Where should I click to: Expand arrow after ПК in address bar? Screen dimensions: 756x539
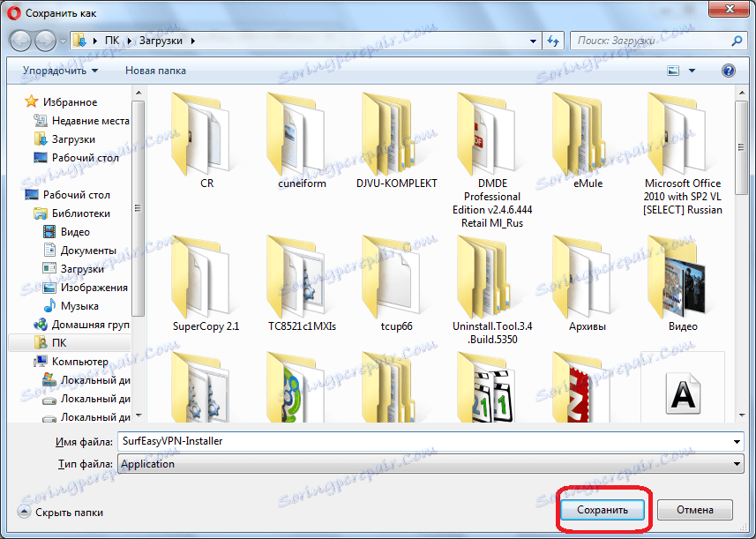(x=129, y=41)
